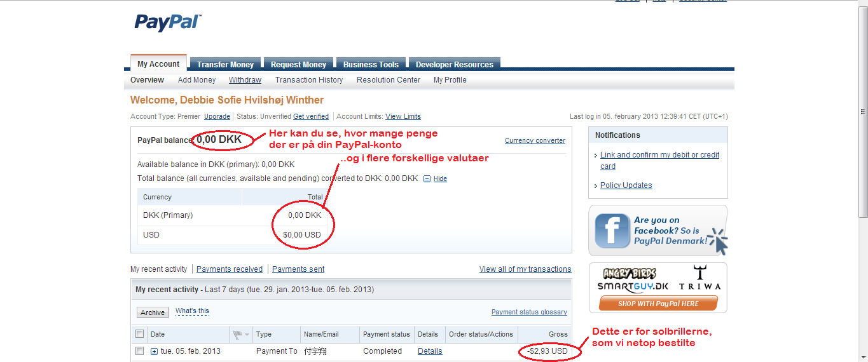This screenshot has width=868, height=362.
Task: Open the Currency converter link
Action: [x=535, y=141]
